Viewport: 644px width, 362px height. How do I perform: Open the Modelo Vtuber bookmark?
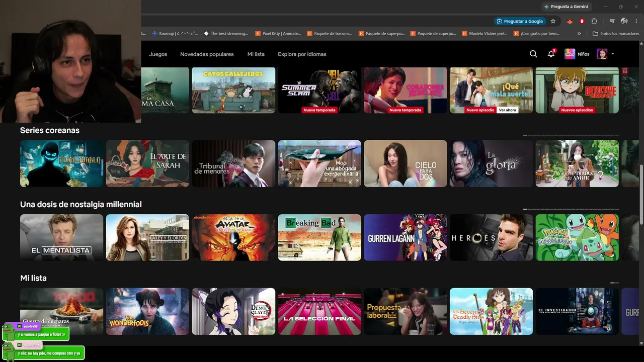coord(485,34)
